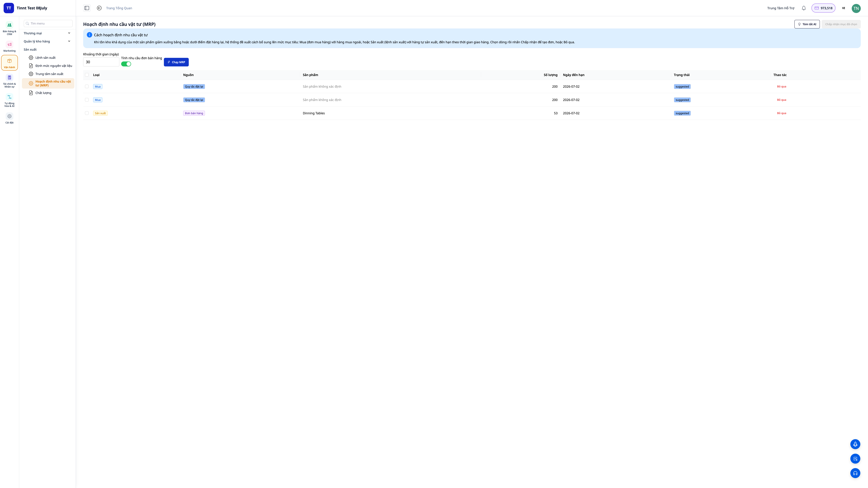Click the lightbulb icon on Tóm tắt AI
Viewport: 868px width, 488px height.
pos(799,24)
